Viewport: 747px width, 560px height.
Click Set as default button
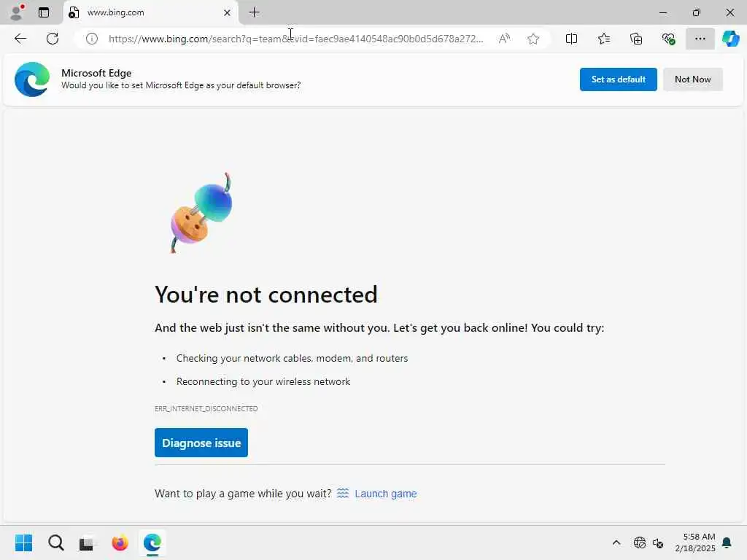tap(618, 79)
